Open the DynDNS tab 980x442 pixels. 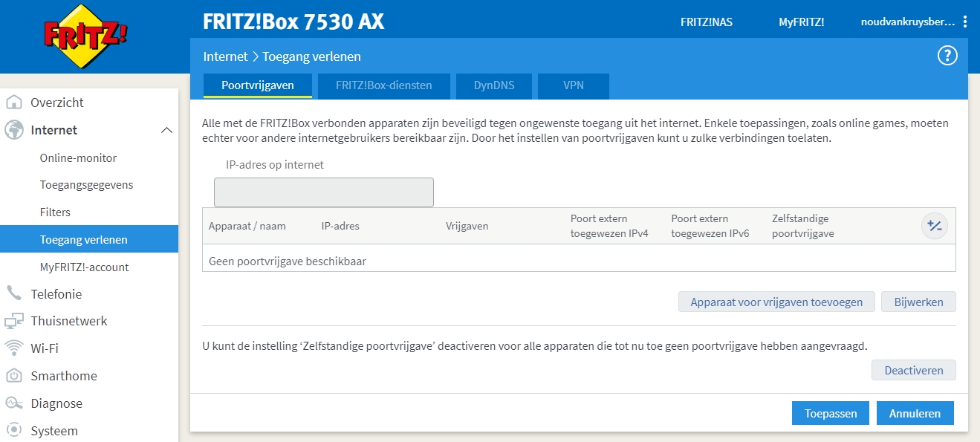493,85
